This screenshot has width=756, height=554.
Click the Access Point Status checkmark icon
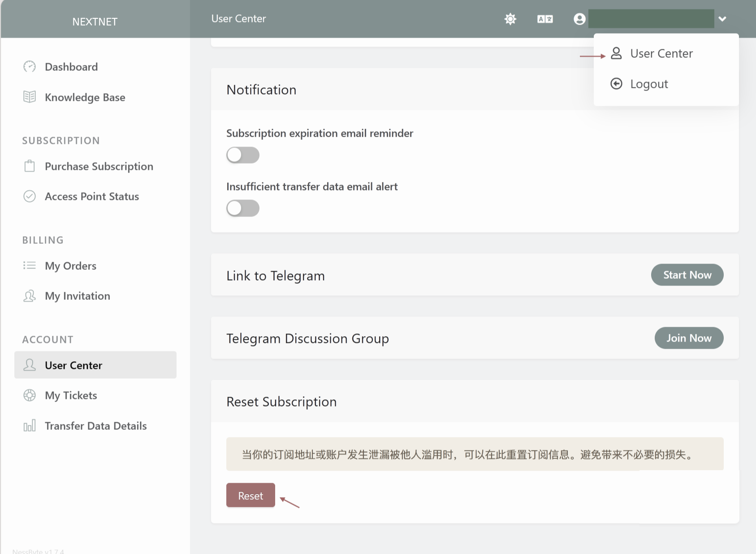click(30, 196)
